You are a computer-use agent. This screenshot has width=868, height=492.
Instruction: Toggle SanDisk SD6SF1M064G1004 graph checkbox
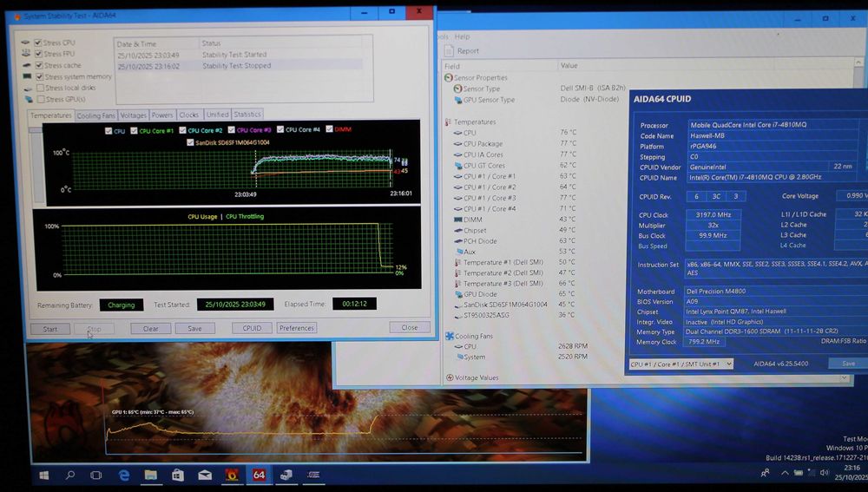[190, 142]
